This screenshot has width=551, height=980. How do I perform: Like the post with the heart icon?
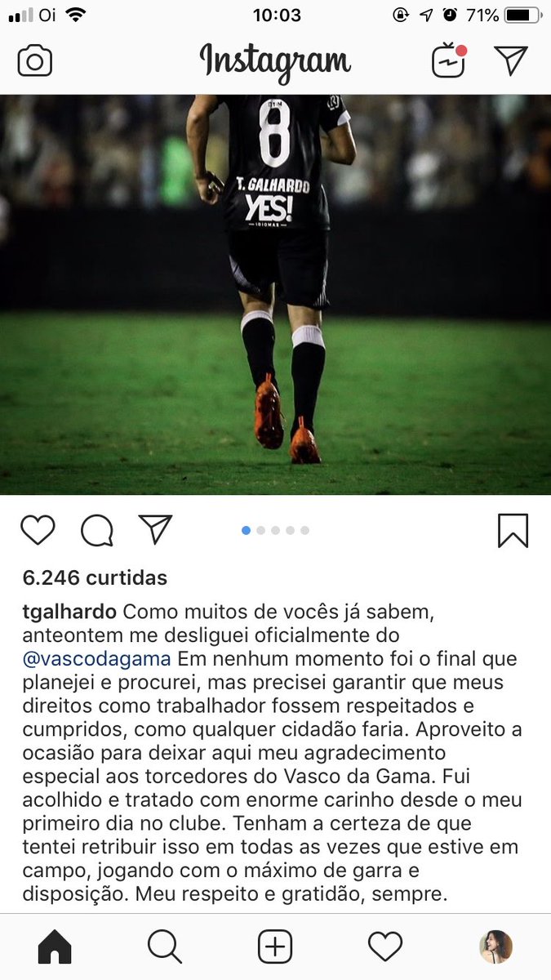point(38,530)
